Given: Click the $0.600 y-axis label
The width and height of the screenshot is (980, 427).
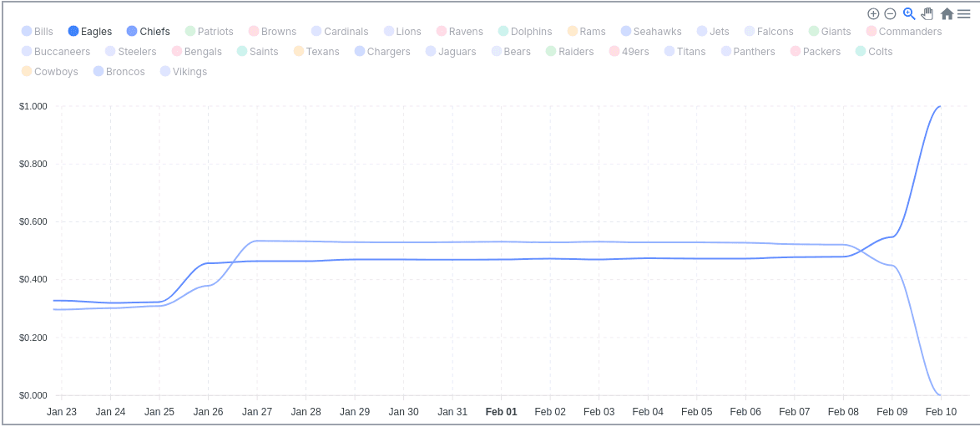Looking at the screenshot, I should 33,221.
